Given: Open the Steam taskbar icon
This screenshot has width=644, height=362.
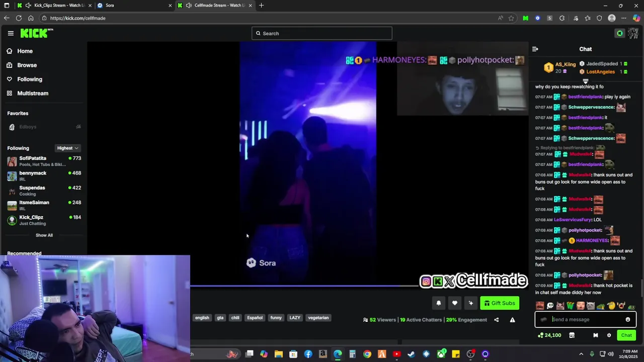Looking at the screenshot, I should (x=411, y=354).
